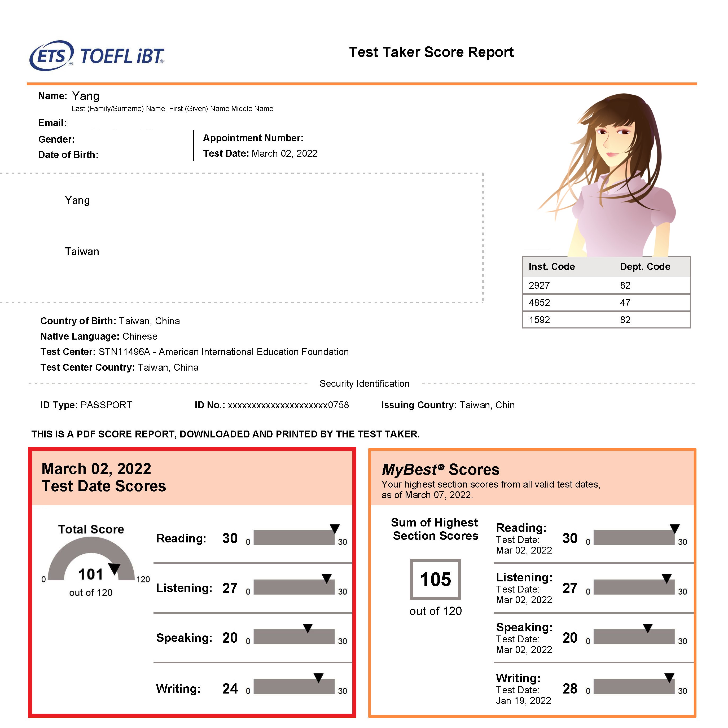The image size is (728, 728).
Task: Click 'Taiwan' in the address box
Action: coord(82,251)
